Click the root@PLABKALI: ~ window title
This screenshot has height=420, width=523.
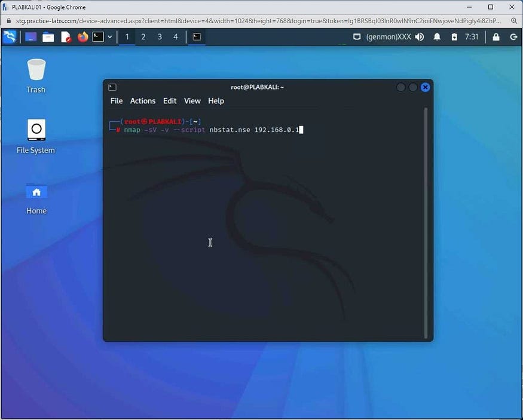point(257,87)
